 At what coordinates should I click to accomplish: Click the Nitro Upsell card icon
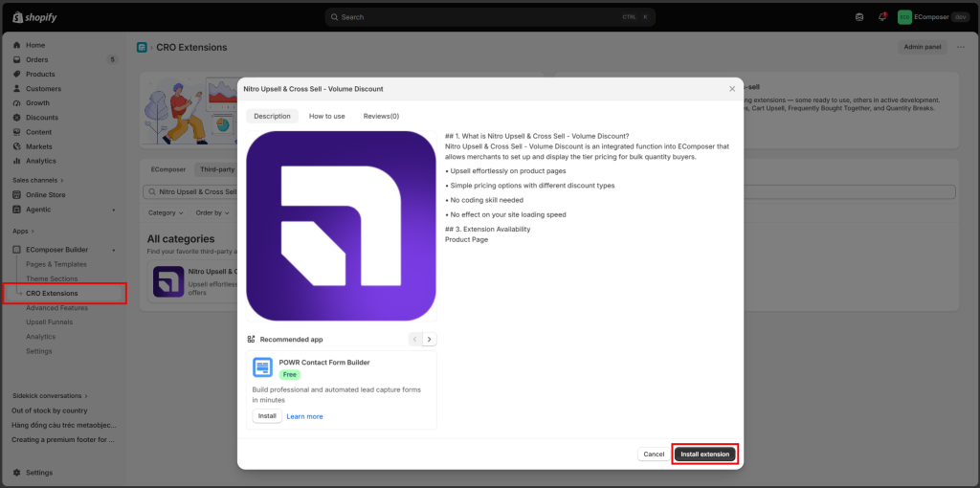(x=168, y=282)
